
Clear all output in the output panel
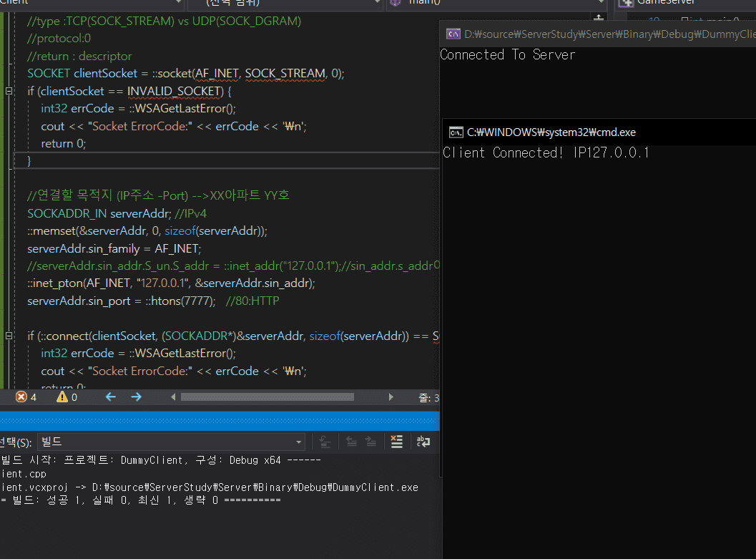click(397, 442)
